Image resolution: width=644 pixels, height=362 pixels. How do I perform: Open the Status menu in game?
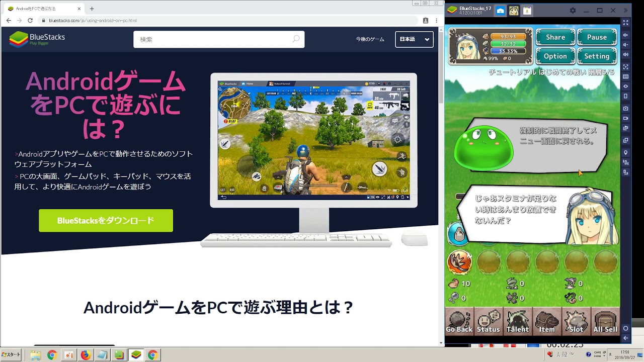tap(488, 322)
